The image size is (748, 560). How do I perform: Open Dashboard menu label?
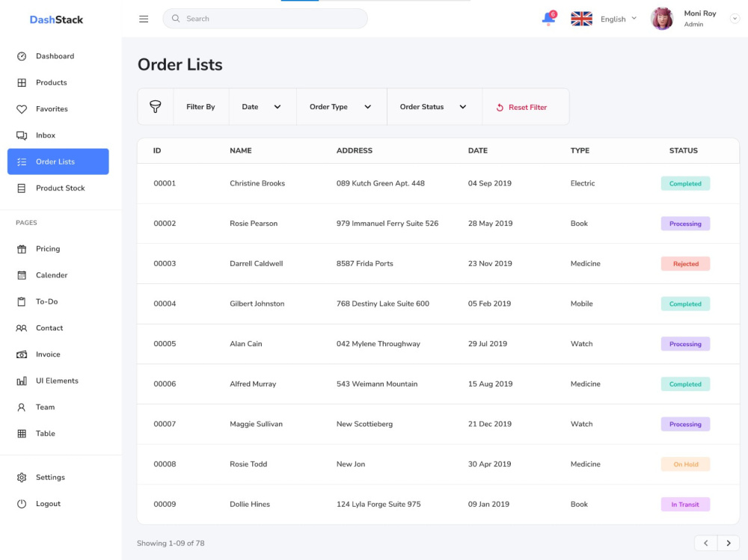[x=55, y=56]
